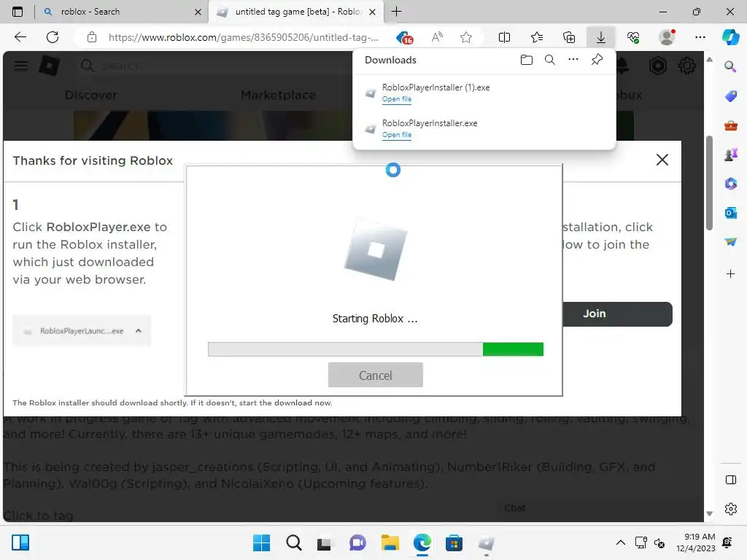Open the Discover menu item
Screen dimensions: 747x560
(91, 95)
